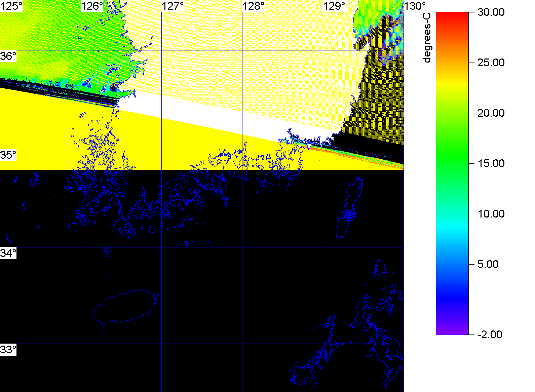Click the 125° longitude label
The height and width of the screenshot is (392, 535).
coord(11,6)
